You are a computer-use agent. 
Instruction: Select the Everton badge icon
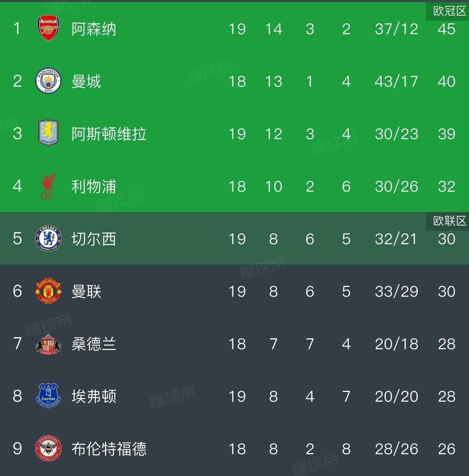tap(48, 396)
